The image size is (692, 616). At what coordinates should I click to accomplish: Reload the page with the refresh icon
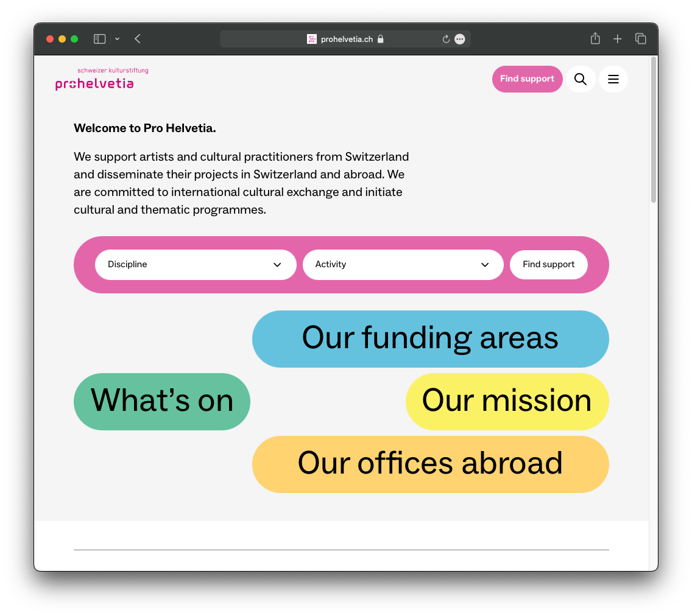point(446,39)
